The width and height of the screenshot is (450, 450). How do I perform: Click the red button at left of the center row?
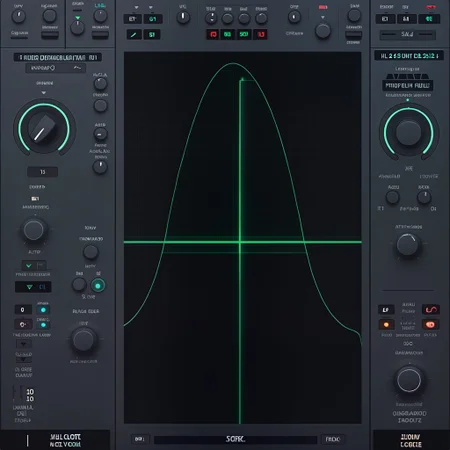(x=213, y=34)
